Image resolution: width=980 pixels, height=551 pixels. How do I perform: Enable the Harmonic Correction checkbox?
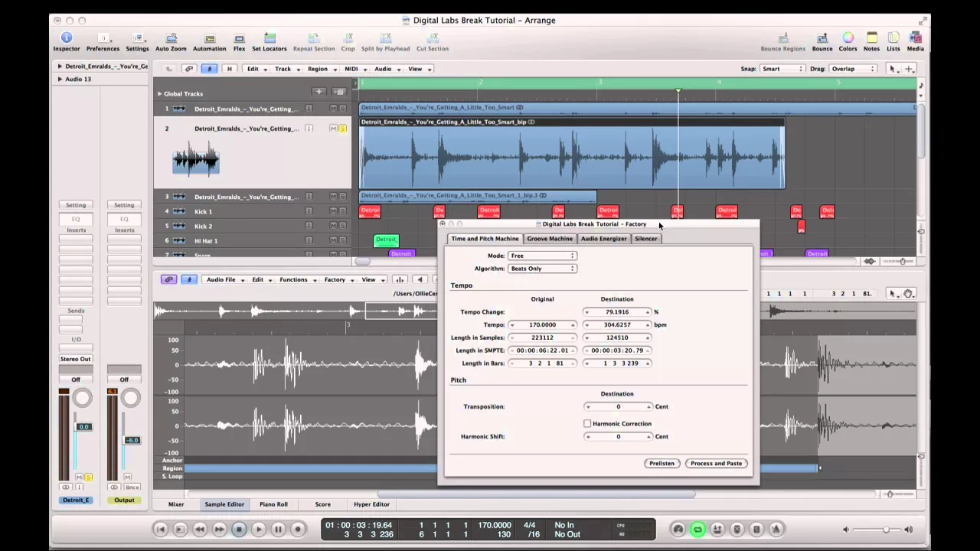tap(587, 423)
